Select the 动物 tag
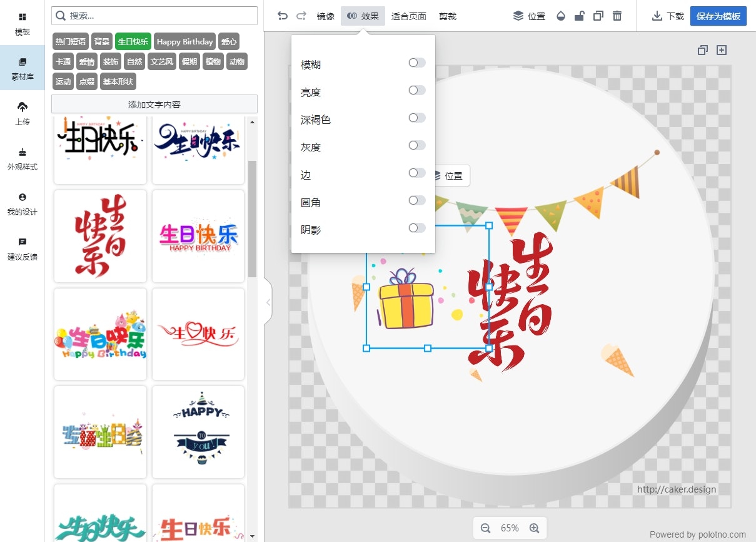This screenshot has width=756, height=542. coord(237,61)
